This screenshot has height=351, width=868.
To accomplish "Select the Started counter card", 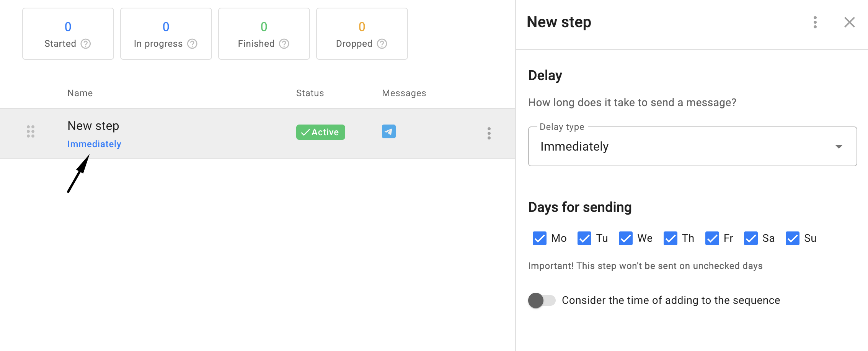I will (68, 34).
